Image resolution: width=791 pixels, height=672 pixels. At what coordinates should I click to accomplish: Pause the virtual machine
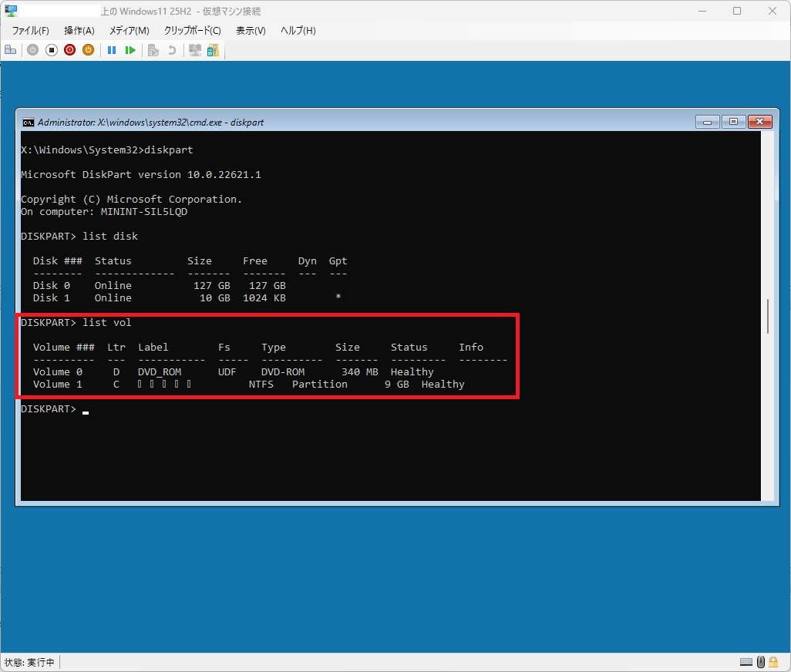112,50
